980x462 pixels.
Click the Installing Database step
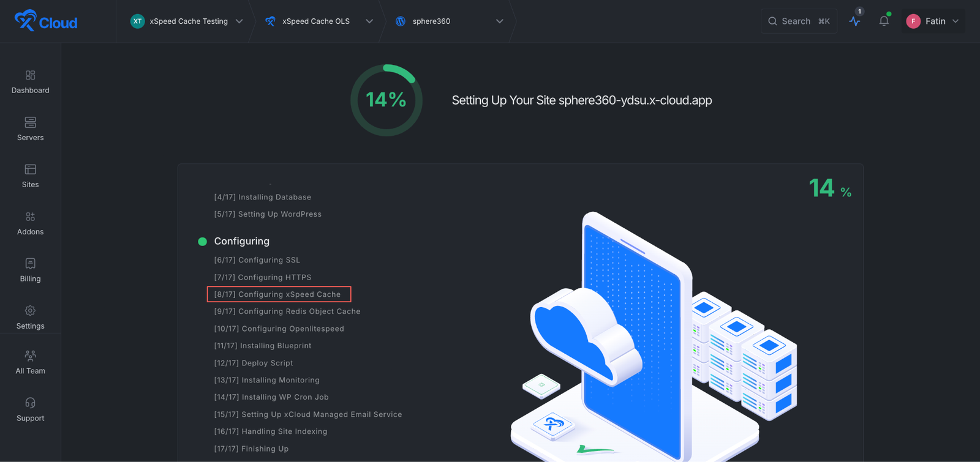(x=263, y=197)
